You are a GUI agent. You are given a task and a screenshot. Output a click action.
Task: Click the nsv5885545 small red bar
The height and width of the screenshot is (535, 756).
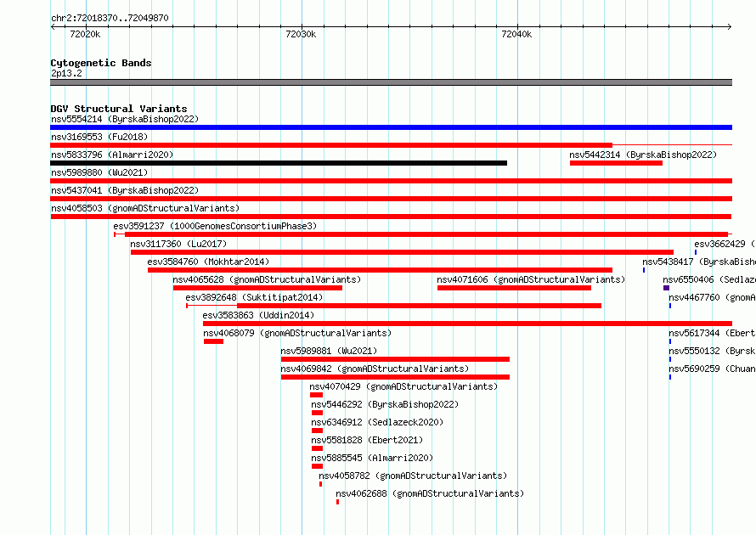coord(317,466)
